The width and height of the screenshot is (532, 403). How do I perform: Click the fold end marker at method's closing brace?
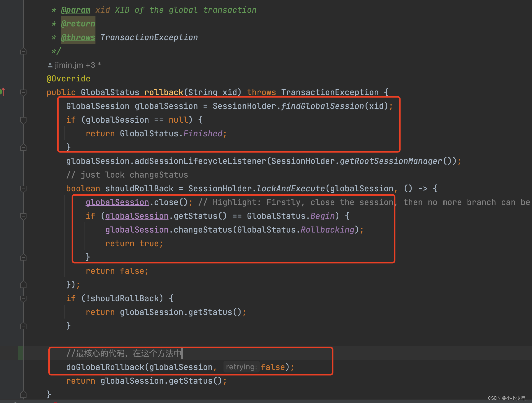coord(23,395)
